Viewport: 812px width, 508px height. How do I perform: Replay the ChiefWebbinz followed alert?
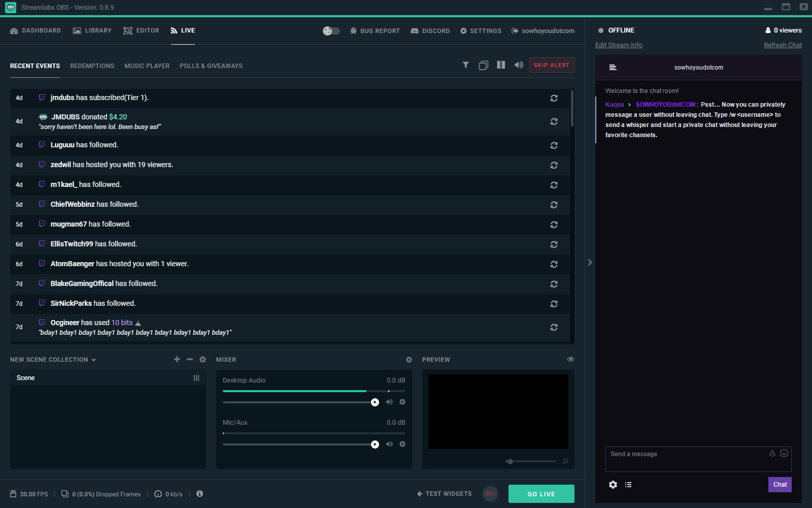tap(554, 205)
